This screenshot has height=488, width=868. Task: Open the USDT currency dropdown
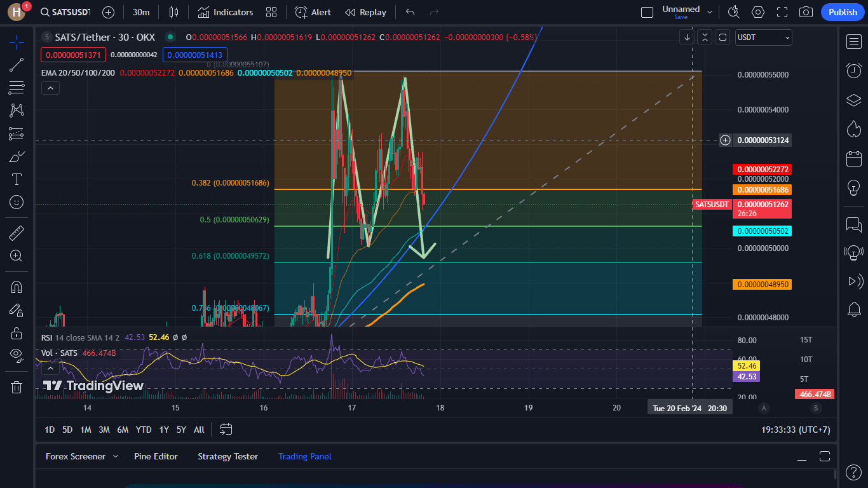point(763,37)
